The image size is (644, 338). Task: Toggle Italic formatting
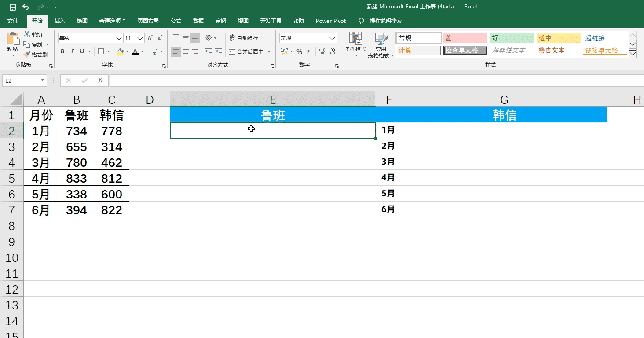click(x=72, y=52)
